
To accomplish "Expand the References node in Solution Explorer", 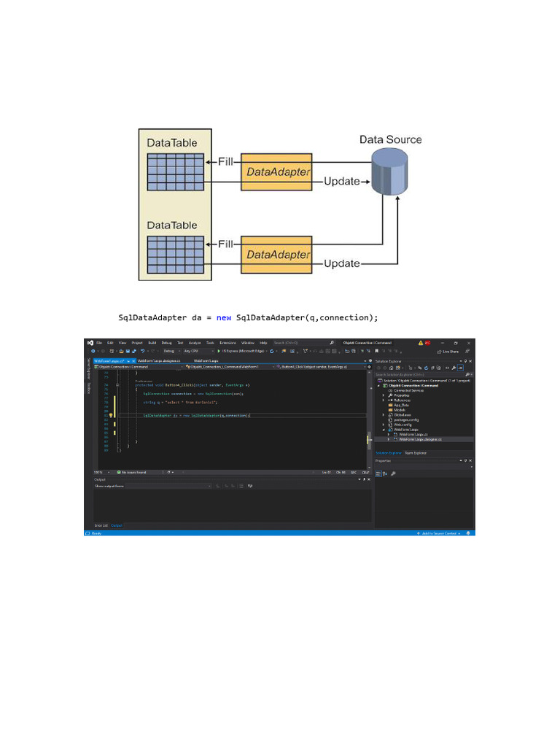I will (384, 400).
